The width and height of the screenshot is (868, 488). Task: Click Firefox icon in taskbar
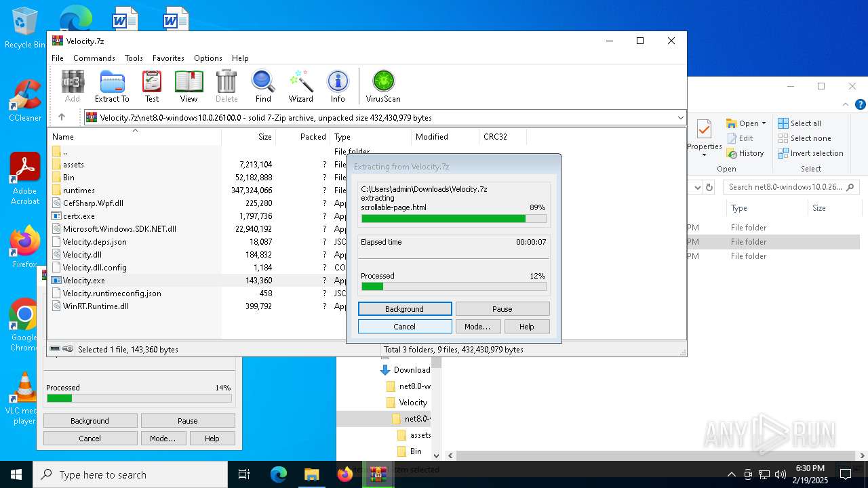(x=344, y=474)
